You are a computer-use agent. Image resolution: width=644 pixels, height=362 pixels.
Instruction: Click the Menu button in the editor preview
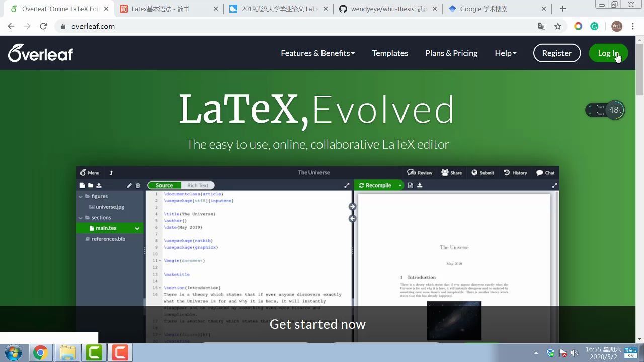coord(90,172)
